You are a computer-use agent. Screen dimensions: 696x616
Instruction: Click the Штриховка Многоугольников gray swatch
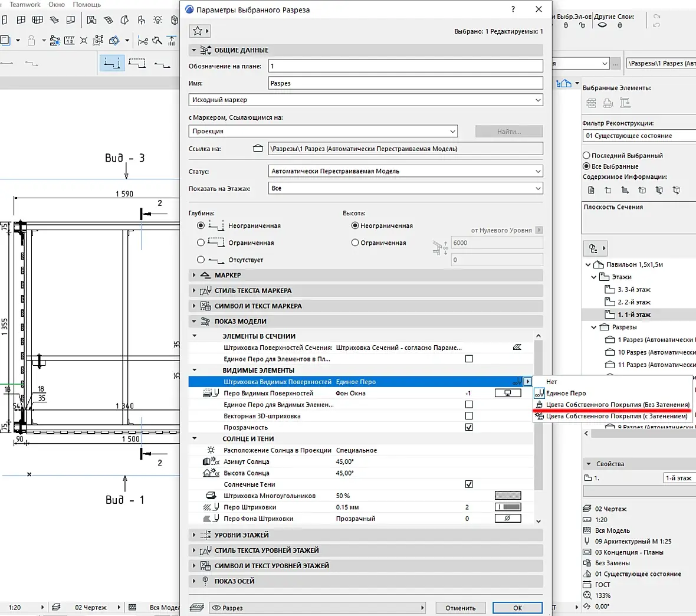coord(508,496)
